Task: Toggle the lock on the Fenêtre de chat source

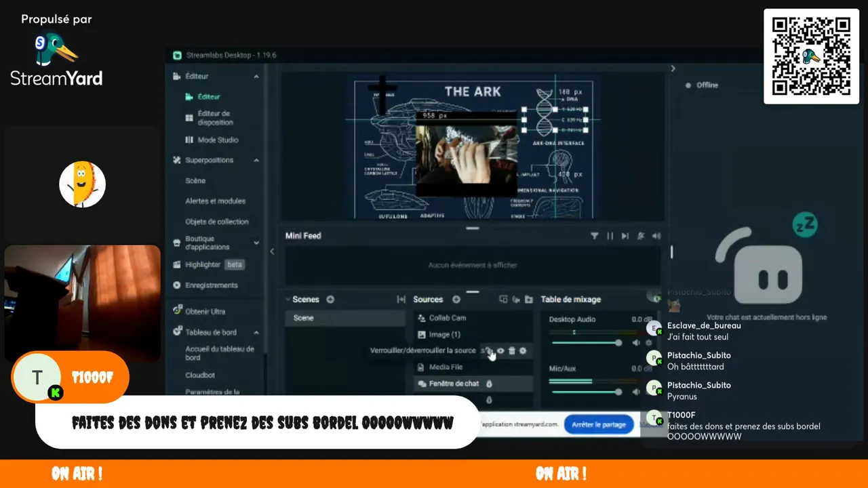Action: coord(490,384)
